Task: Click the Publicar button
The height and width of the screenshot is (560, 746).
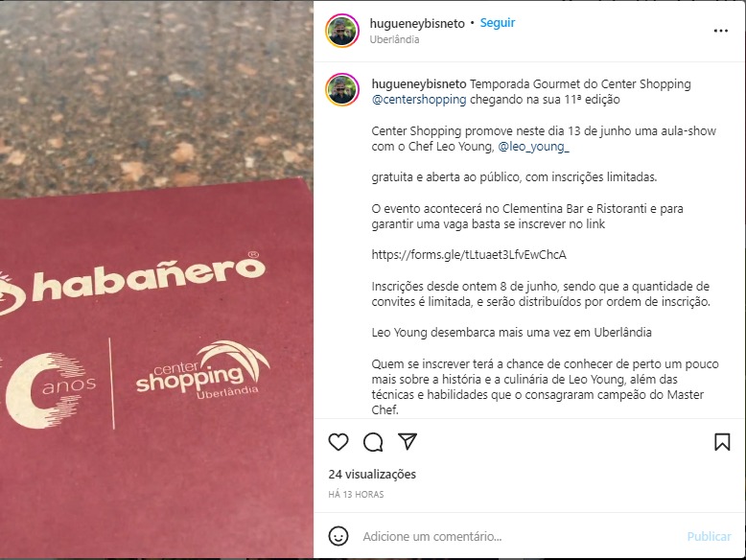Action: click(709, 537)
